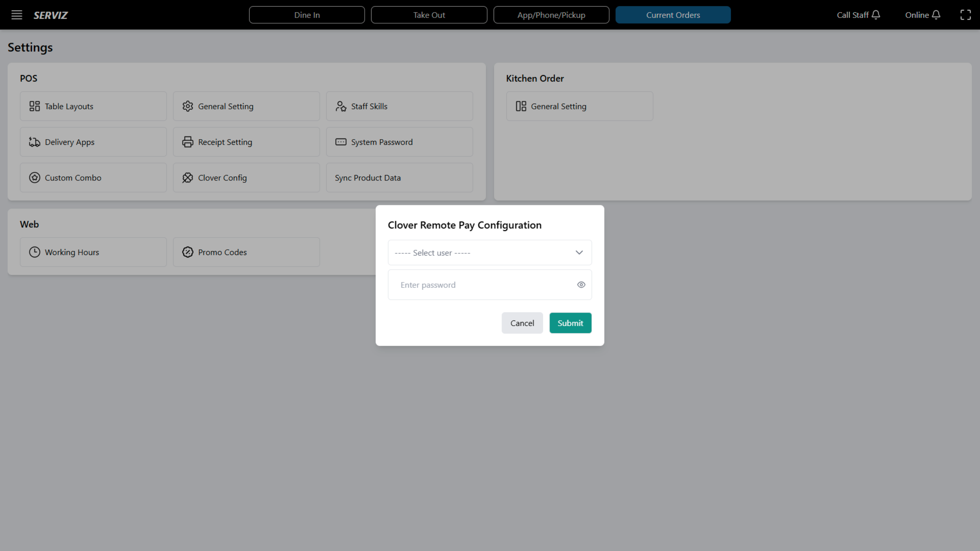Click the fullscreen toggle icon

click(966, 15)
